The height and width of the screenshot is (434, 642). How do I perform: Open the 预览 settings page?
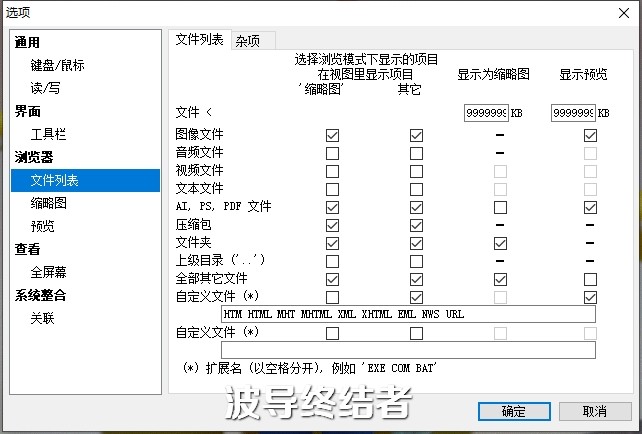43,226
